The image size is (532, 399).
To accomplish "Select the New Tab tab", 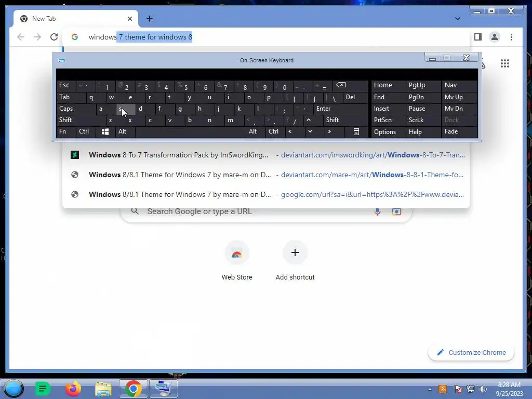I will pyautogui.click(x=76, y=19).
